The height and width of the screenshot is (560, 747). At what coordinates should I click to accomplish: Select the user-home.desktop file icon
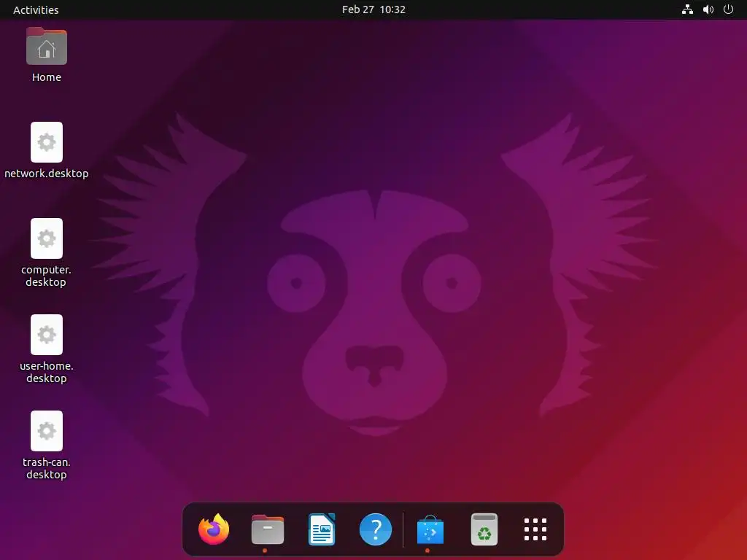(46, 334)
